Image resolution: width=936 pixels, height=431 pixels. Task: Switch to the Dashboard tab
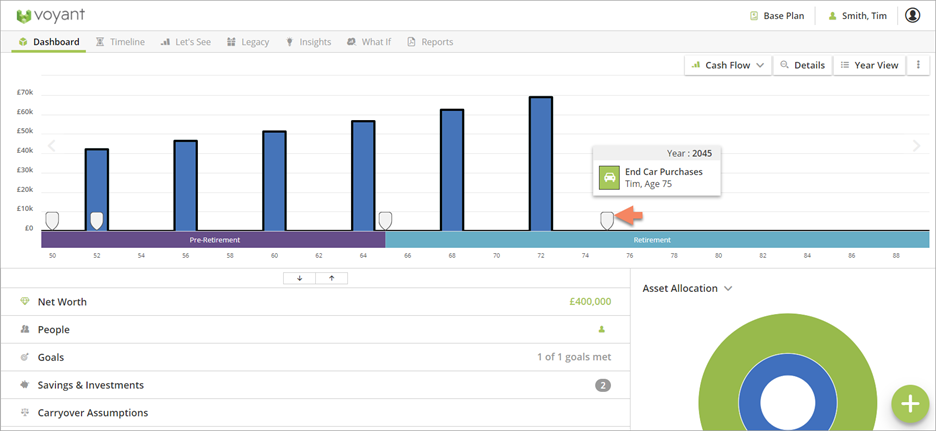(49, 42)
